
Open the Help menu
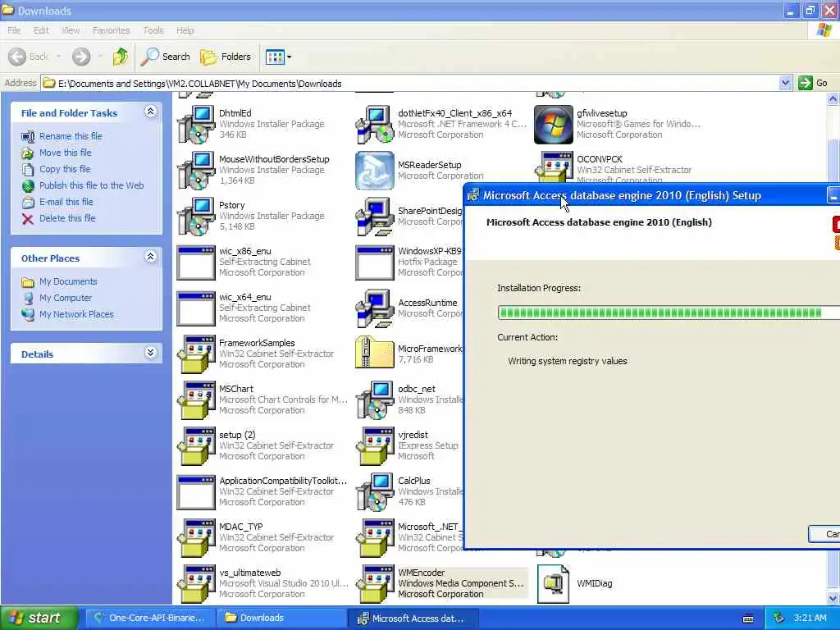click(x=185, y=30)
